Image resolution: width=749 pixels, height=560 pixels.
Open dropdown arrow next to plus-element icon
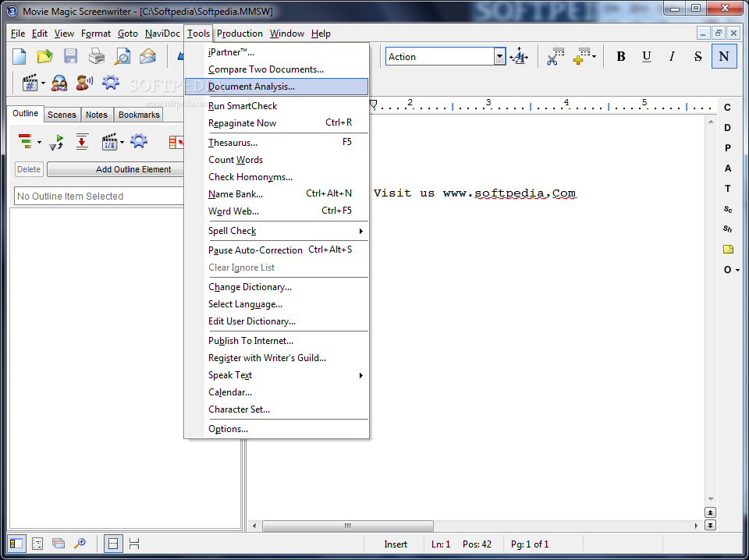point(595,57)
